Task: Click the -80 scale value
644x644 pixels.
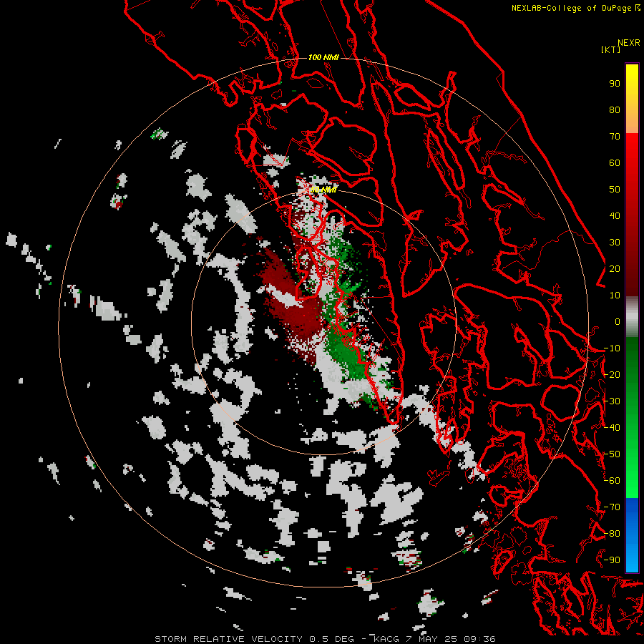Action: (612, 534)
